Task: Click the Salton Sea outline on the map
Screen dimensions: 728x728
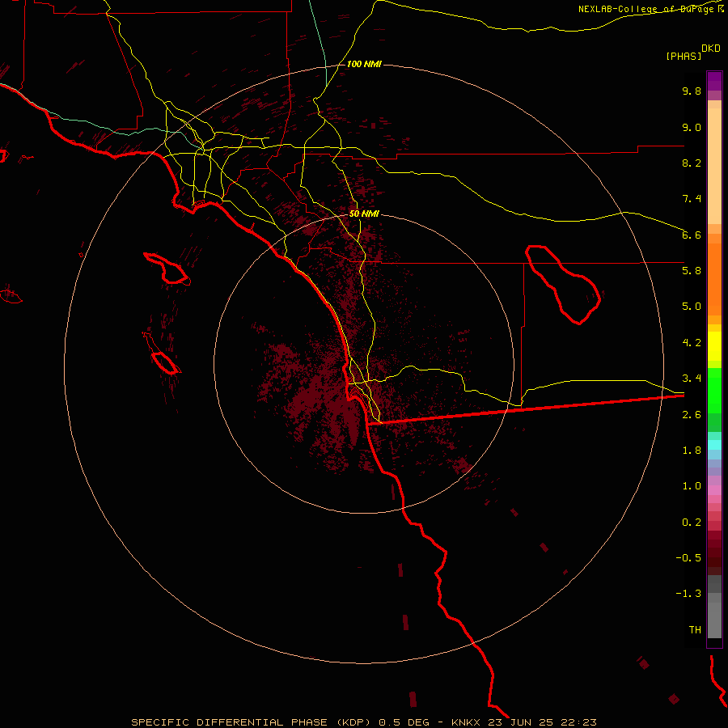Action: point(564,284)
